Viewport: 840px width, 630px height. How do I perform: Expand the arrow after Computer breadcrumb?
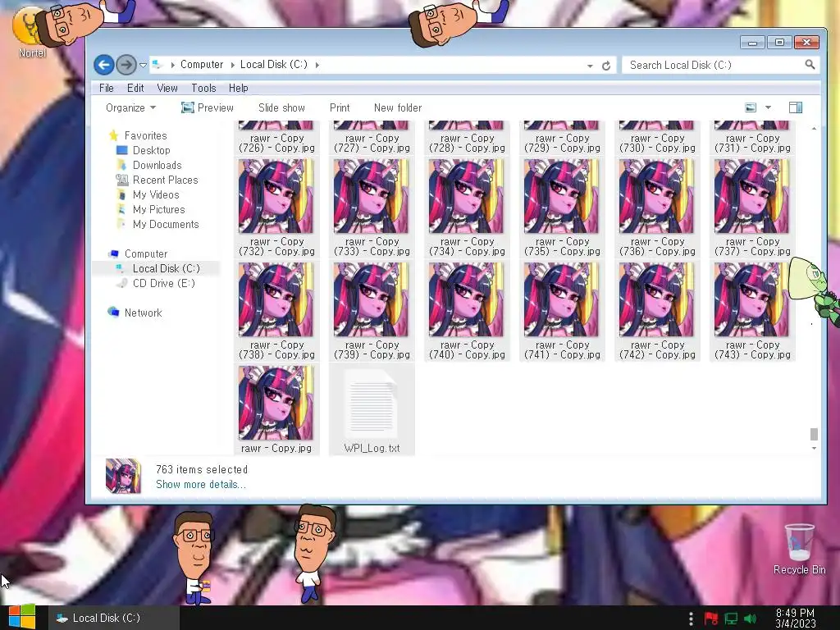point(232,65)
